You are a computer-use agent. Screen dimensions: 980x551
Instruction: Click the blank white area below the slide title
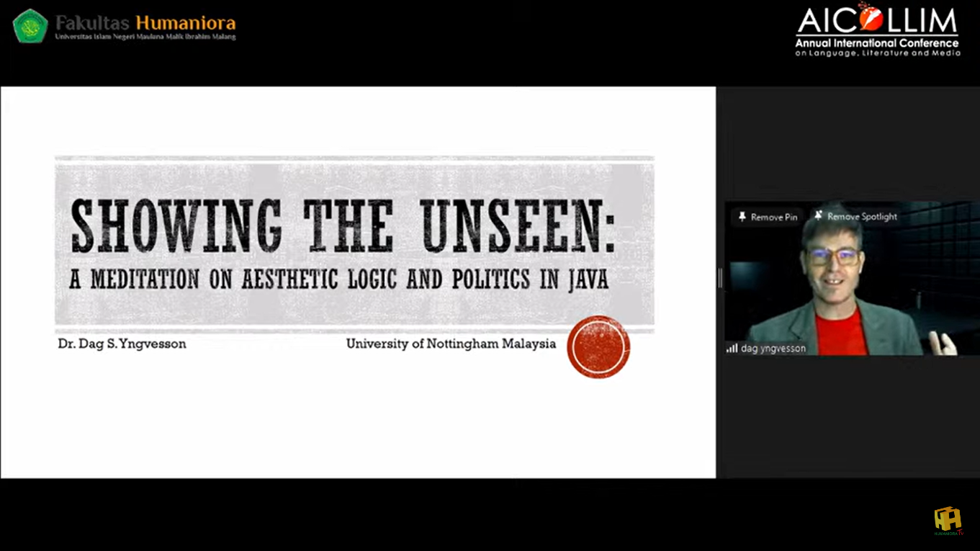(x=346, y=418)
